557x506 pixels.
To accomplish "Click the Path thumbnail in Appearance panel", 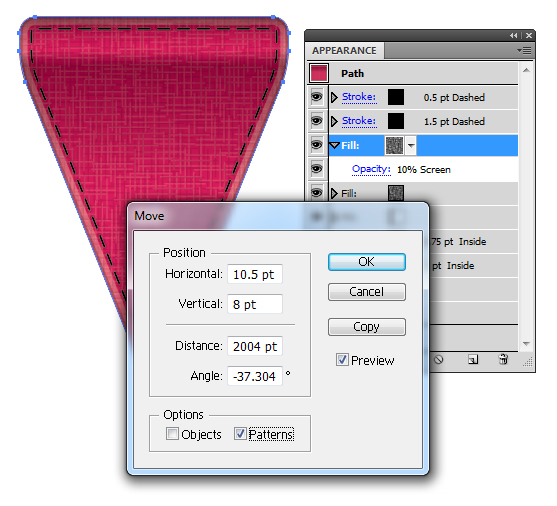I will (x=318, y=73).
